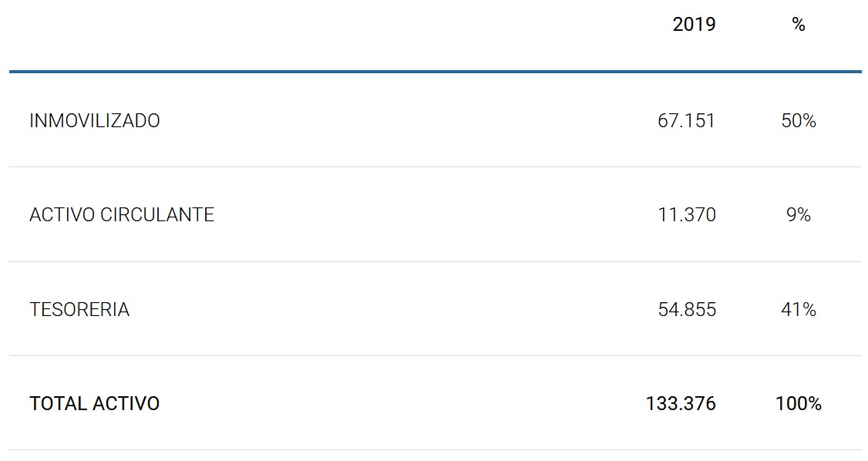Click the divider line below TOTAL ACTIVO row
Viewport: 868px width, 461px height.
coord(435,449)
